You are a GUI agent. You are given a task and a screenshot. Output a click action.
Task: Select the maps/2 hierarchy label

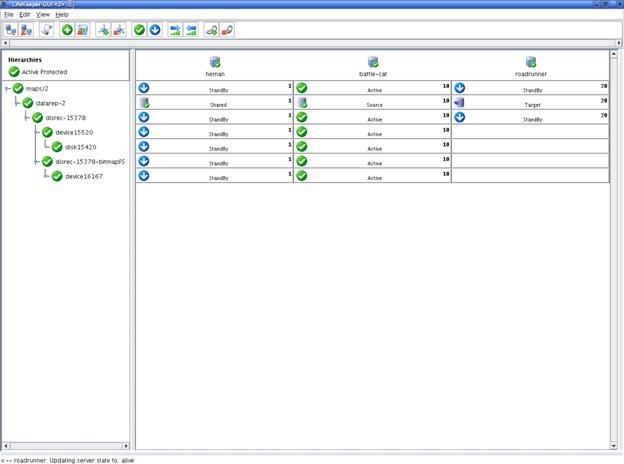pyautogui.click(x=37, y=89)
